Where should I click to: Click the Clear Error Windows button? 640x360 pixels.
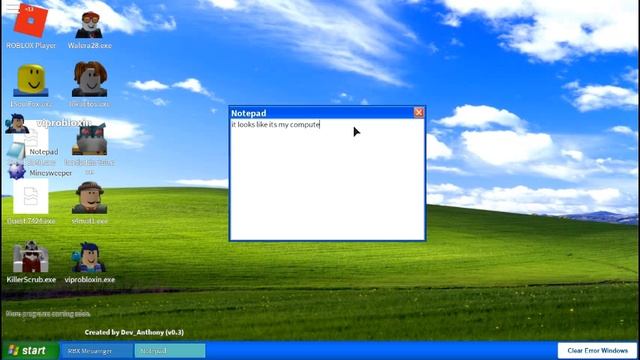click(597, 351)
